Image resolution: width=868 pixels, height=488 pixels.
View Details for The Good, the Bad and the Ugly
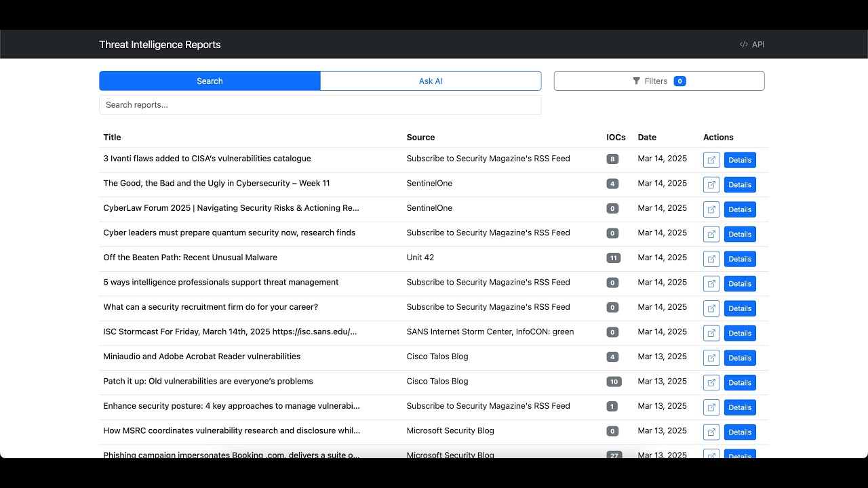click(740, 185)
